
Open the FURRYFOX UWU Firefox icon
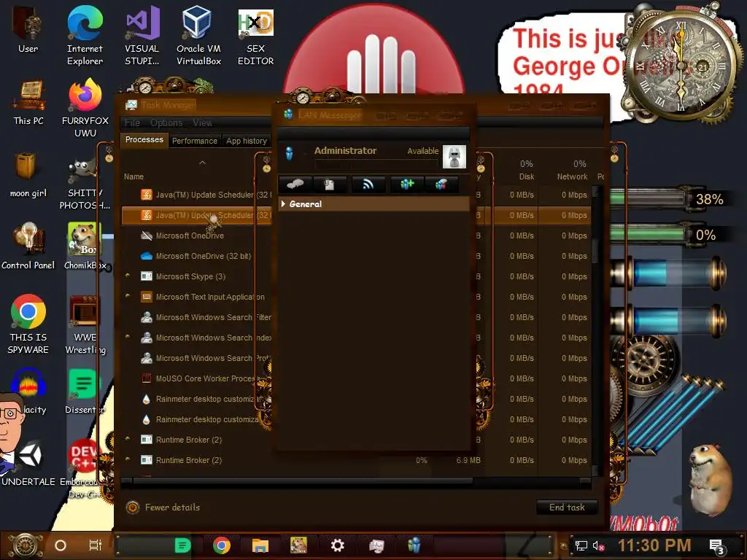pos(85,109)
